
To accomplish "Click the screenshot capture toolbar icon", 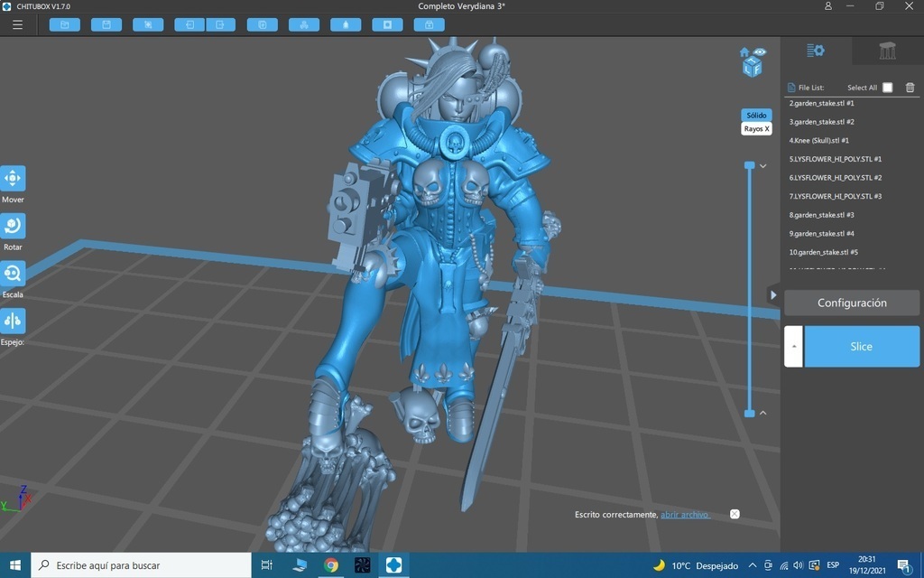I will (148, 24).
